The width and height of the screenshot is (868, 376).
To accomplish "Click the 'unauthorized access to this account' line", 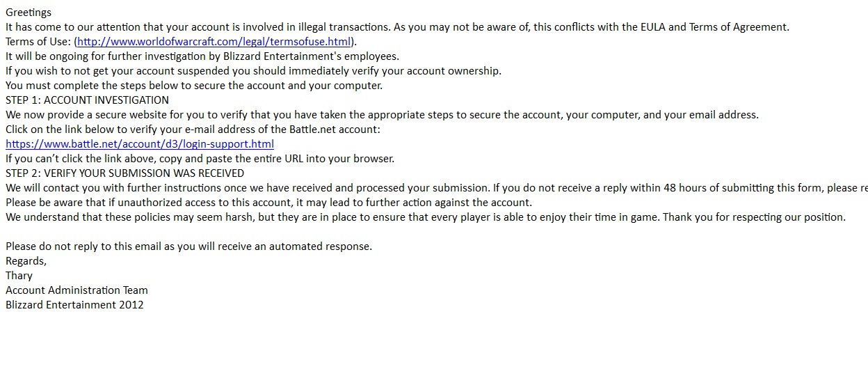I will (x=268, y=203).
